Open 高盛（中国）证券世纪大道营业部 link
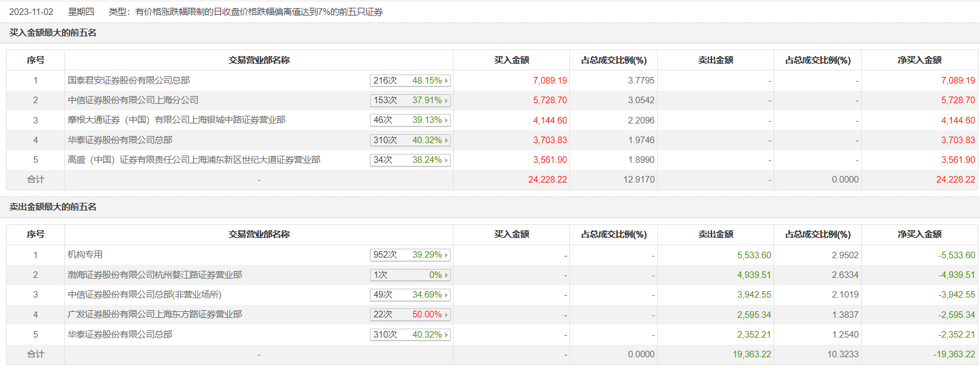 (194, 160)
